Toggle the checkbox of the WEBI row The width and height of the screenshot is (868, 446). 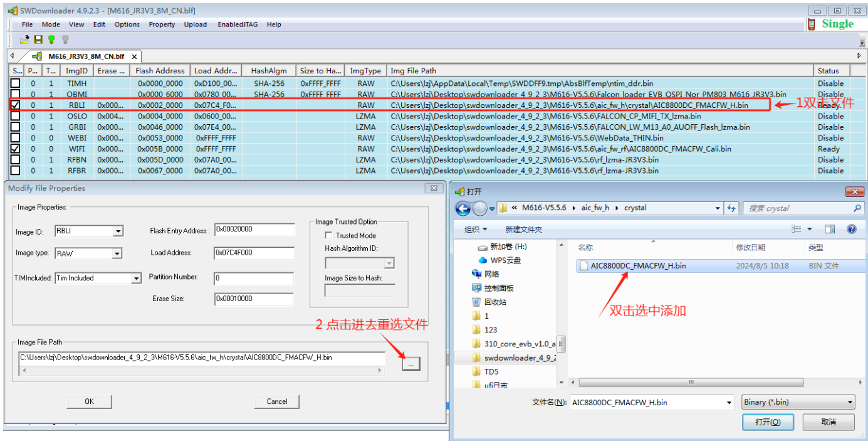coord(16,138)
